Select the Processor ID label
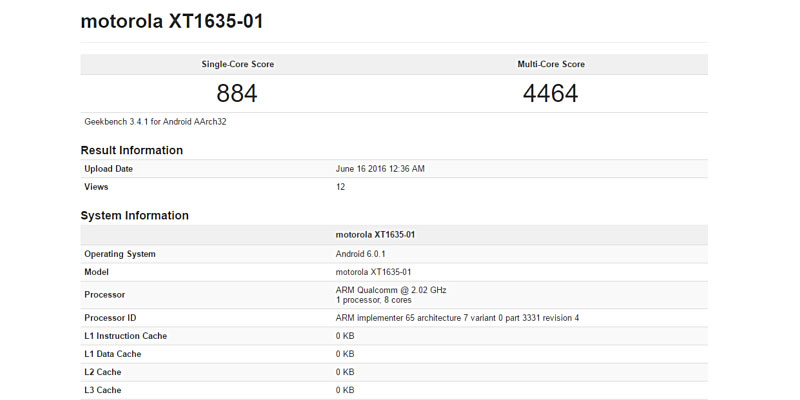 coord(110,318)
